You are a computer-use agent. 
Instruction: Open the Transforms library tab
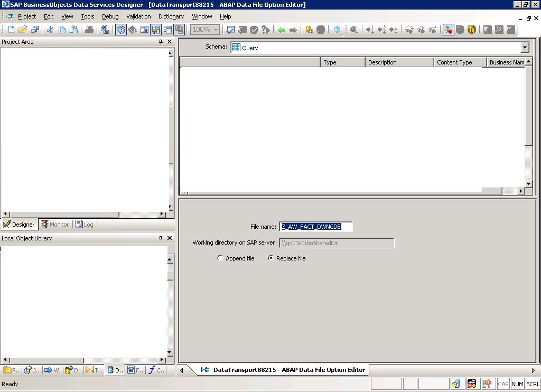point(94,370)
